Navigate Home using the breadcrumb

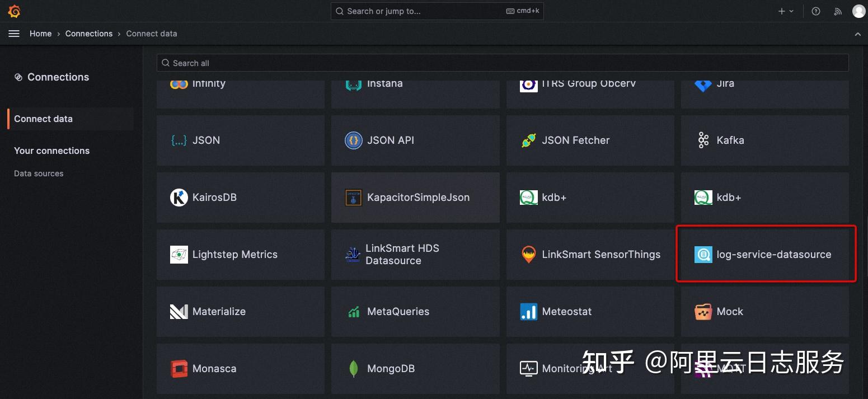click(40, 34)
